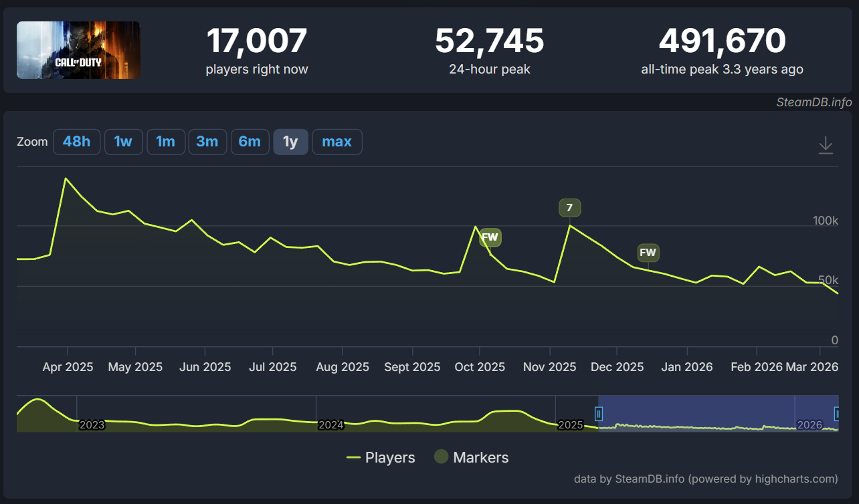Click the 2024 label in navigator
The image size is (859, 504).
click(x=331, y=425)
